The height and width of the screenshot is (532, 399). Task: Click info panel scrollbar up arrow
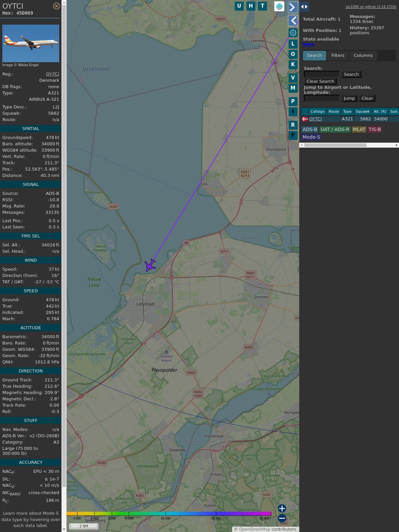(x=64, y=2)
